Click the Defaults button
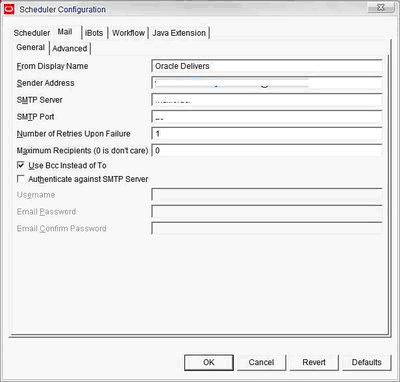 367,362
